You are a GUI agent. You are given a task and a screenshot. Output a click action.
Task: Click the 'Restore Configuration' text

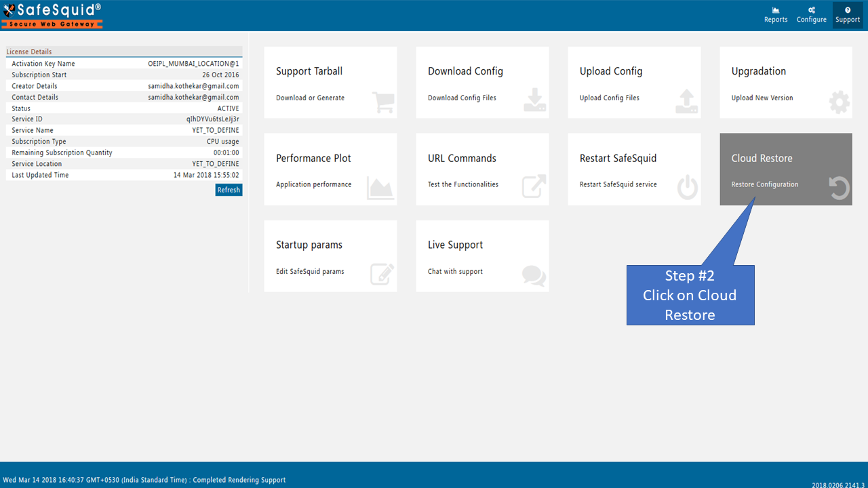click(765, 184)
